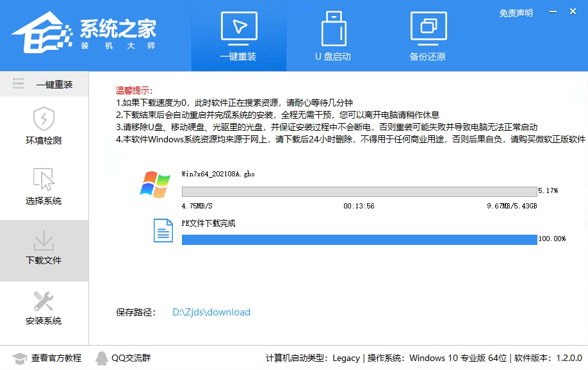Open the 备份还原 backup restore tab
Image resolution: width=588 pixels, height=370 pixels.
click(x=429, y=32)
